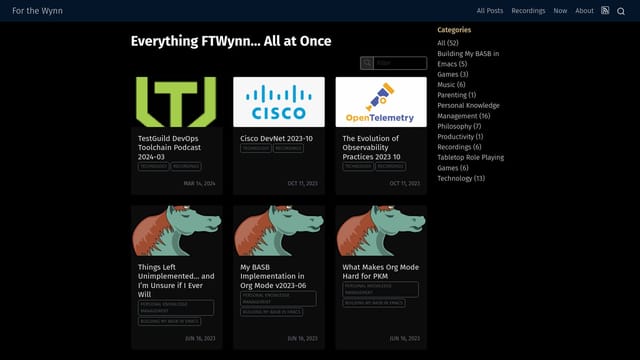The image size is (640, 360).
Task: Open horse thumbnail above My BASB Implementation
Action: coord(279,231)
